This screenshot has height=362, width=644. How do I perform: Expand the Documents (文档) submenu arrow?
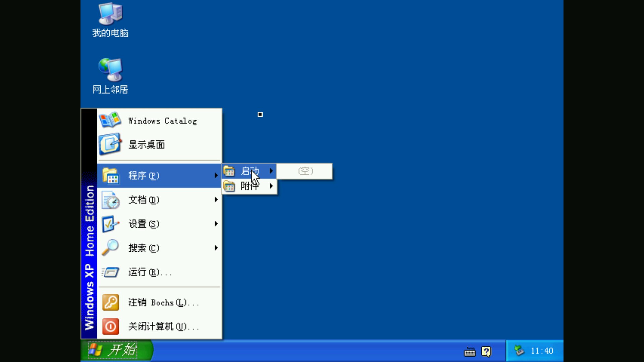(216, 200)
